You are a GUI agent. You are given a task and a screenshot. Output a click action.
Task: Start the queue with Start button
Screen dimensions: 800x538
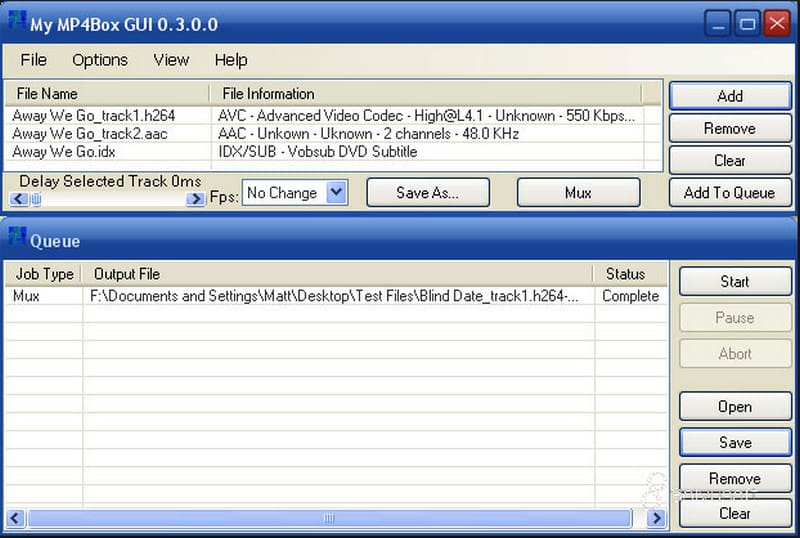click(734, 282)
